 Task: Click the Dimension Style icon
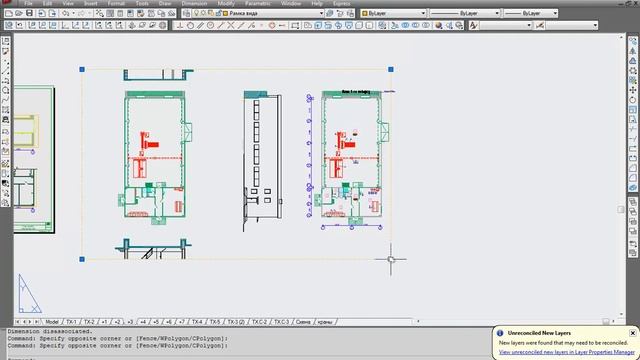tap(540, 25)
